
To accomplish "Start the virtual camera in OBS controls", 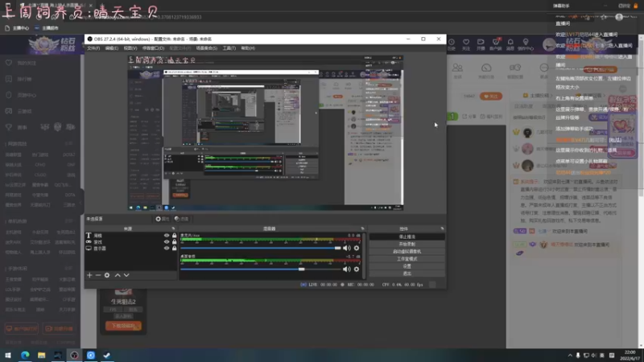I will coord(407,252).
